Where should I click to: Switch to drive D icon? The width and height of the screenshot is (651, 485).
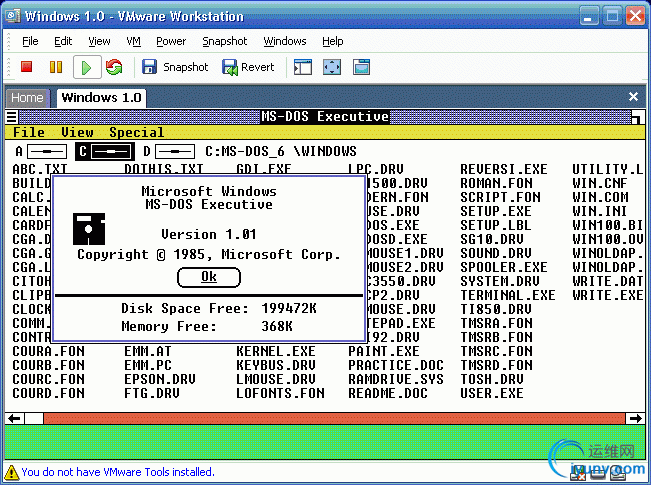tap(169, 151)
